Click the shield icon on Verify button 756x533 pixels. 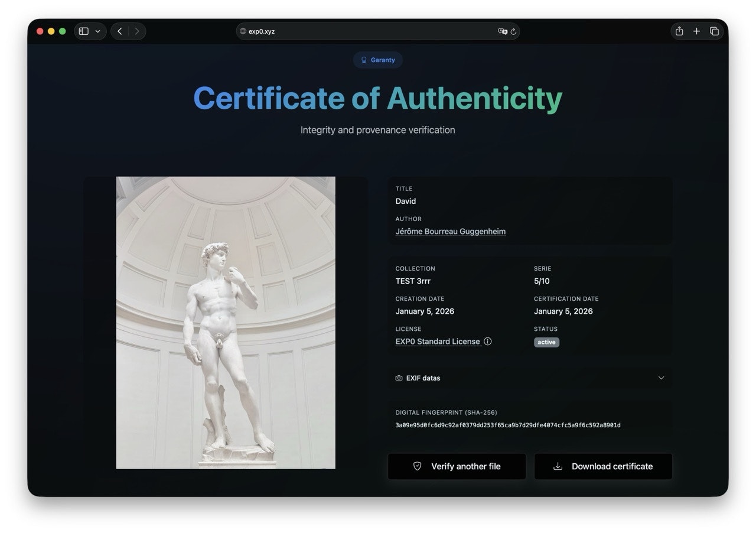(x=417, y=466)
